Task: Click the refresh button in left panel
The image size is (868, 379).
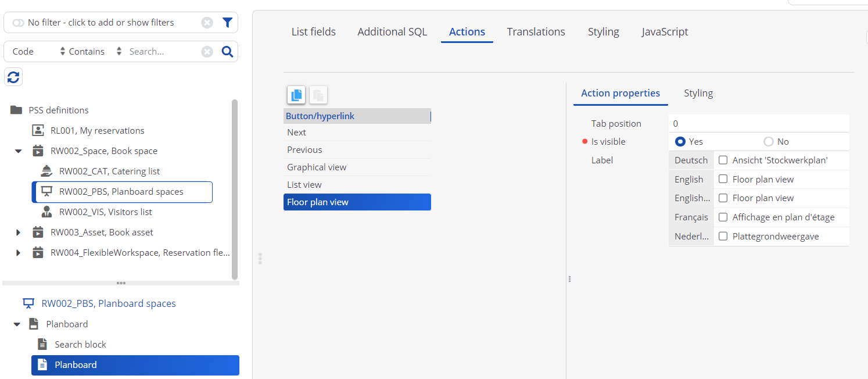Action: (13, 77)
